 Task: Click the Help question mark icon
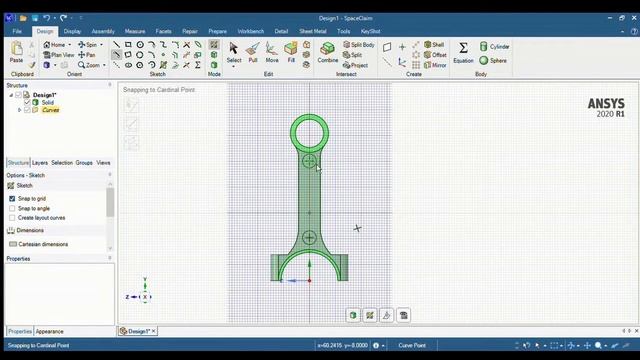[634, 31]
